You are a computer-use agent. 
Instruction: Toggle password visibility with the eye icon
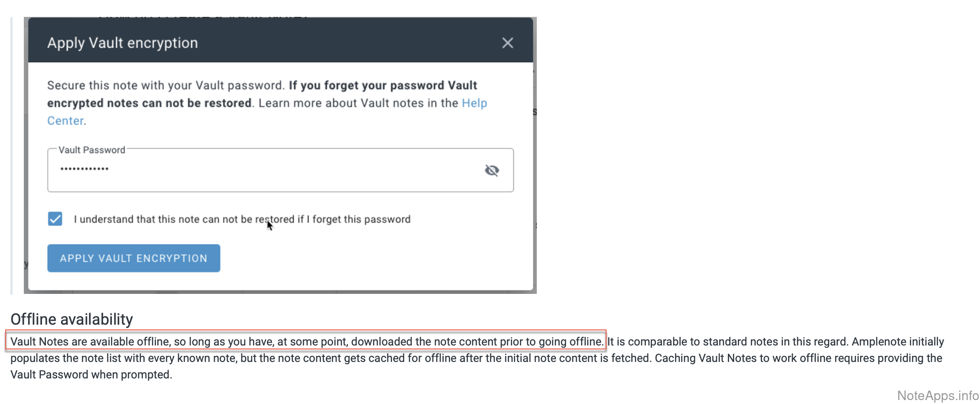click(x=492, y=170)
